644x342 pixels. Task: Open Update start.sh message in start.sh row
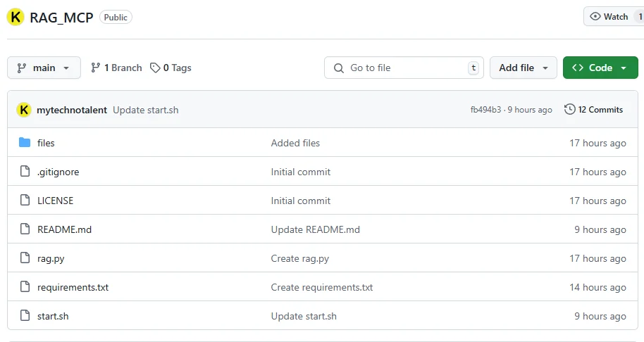point(304,316)
